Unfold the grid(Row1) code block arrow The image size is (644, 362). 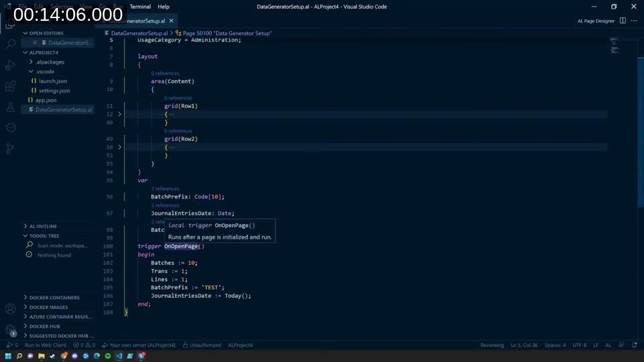119,114
